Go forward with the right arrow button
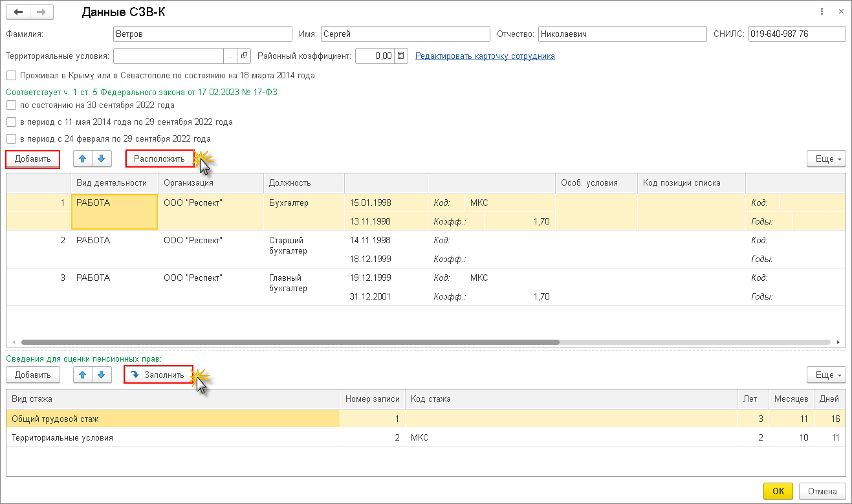The image size is (852, 504). [x=41, y=12]
